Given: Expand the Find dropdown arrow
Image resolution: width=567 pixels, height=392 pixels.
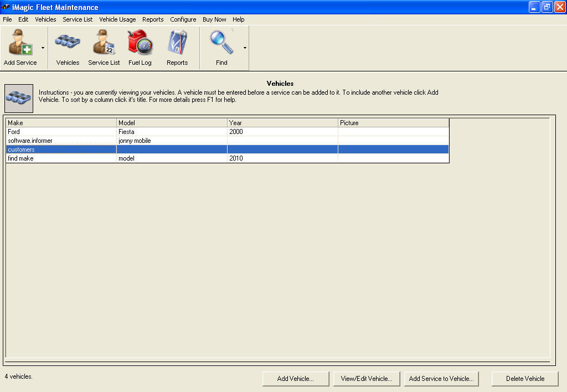Looking at the screenshot, I should [x=245, y=48].
